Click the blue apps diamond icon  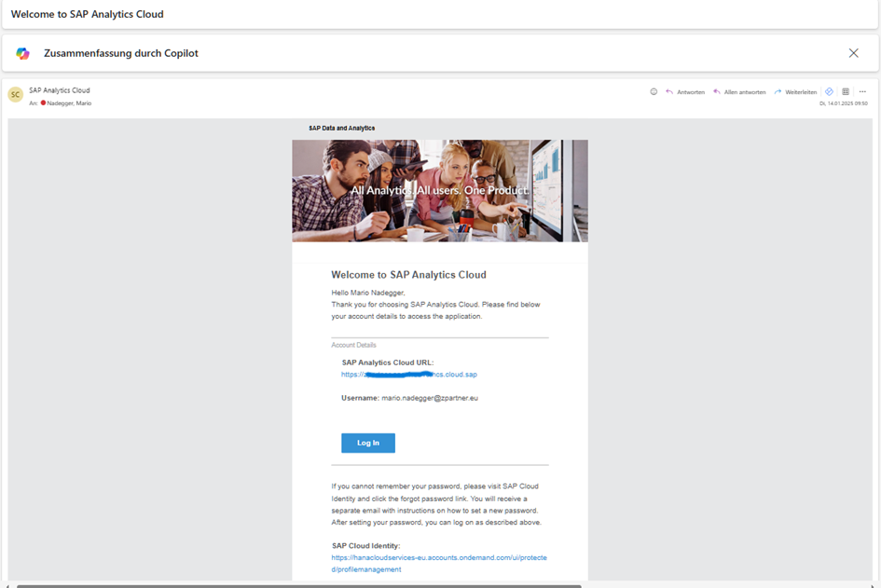pyautogui.click(x=829, y=92)
